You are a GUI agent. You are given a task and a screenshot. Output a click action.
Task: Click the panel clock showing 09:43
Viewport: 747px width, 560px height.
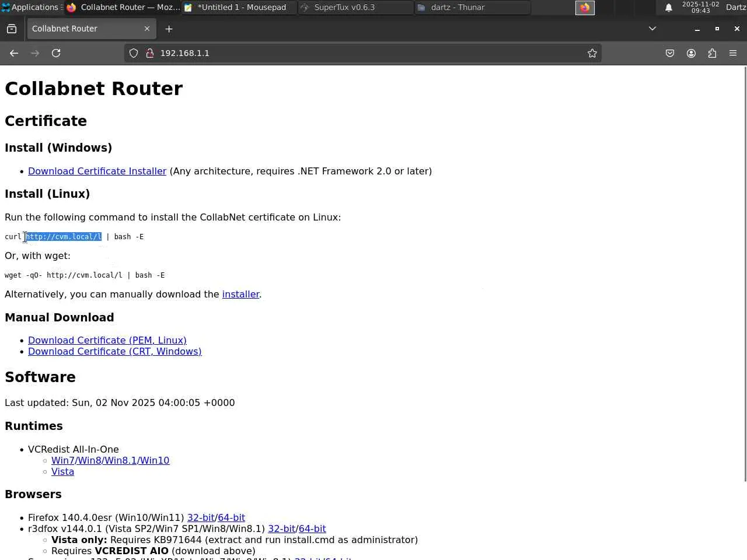701,8
